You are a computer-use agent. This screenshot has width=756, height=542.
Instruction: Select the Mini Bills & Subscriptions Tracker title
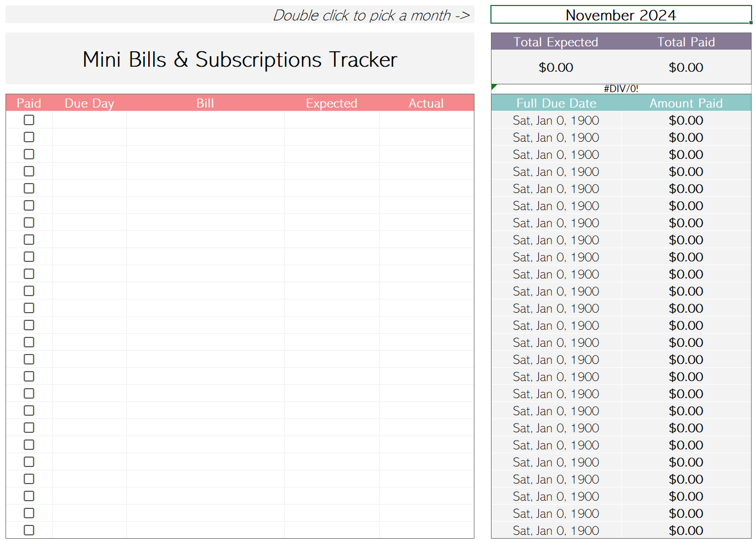[240, 59]
